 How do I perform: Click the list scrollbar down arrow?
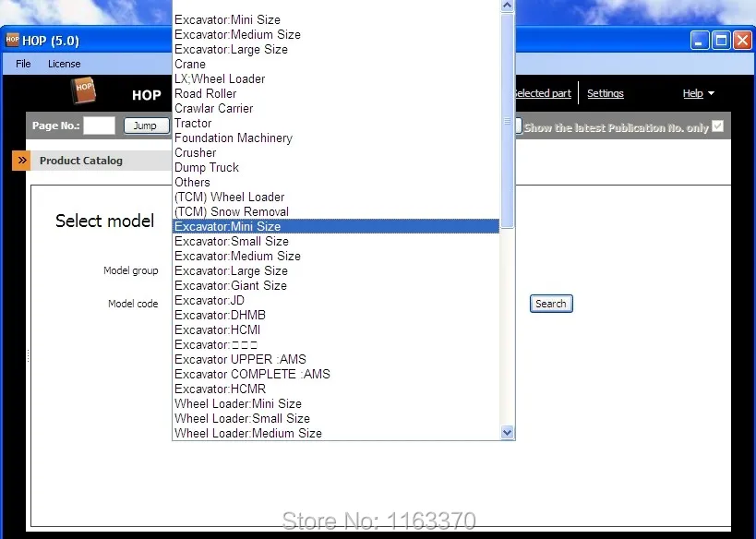point(507,433)
